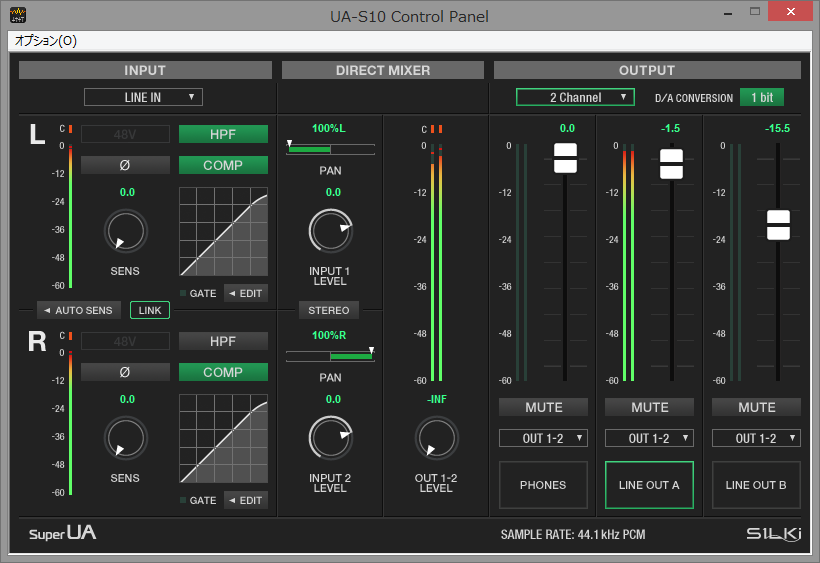Screen dimensions: 820x563
Task: Mute the LINE OUT A output
Action: click(649, 407)
